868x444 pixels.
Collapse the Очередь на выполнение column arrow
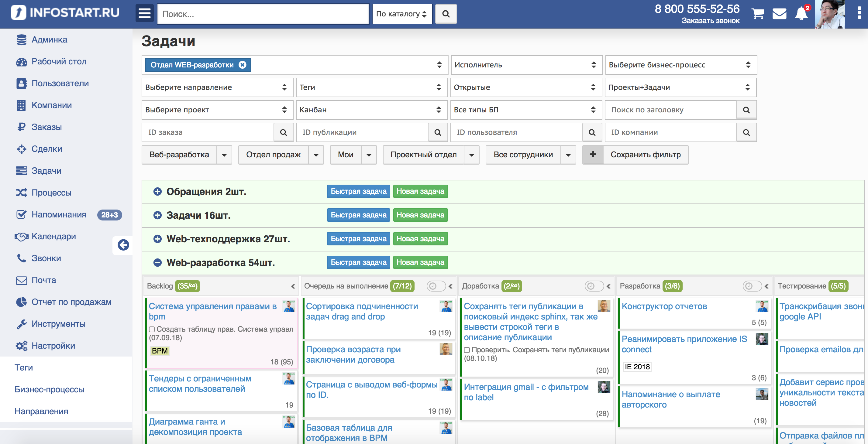(450, 286)
